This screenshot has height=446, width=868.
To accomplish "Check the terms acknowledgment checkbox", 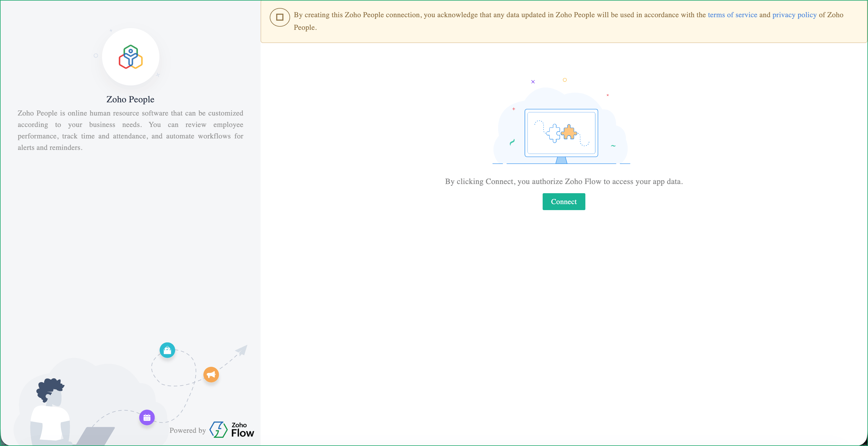I will click(x=280, y=17).
